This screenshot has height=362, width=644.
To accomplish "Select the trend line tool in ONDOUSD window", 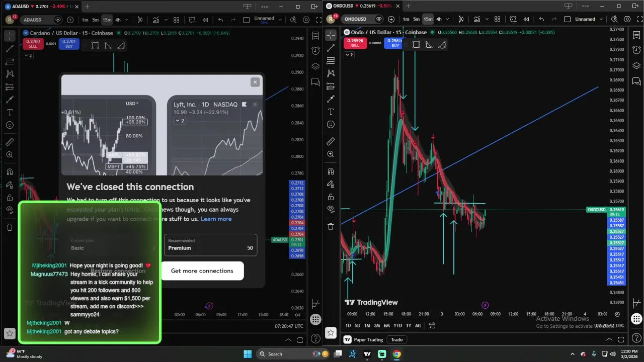I will click(x=331, y=48).
